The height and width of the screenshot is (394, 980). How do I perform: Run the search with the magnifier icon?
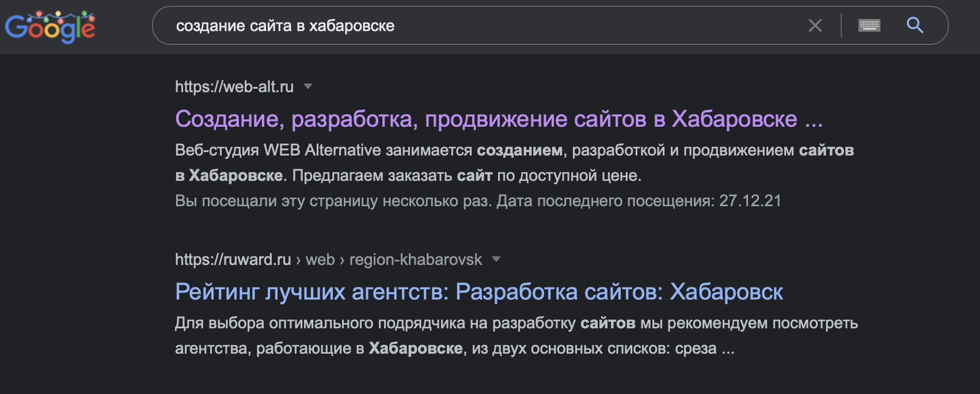(x=915, y=25)
